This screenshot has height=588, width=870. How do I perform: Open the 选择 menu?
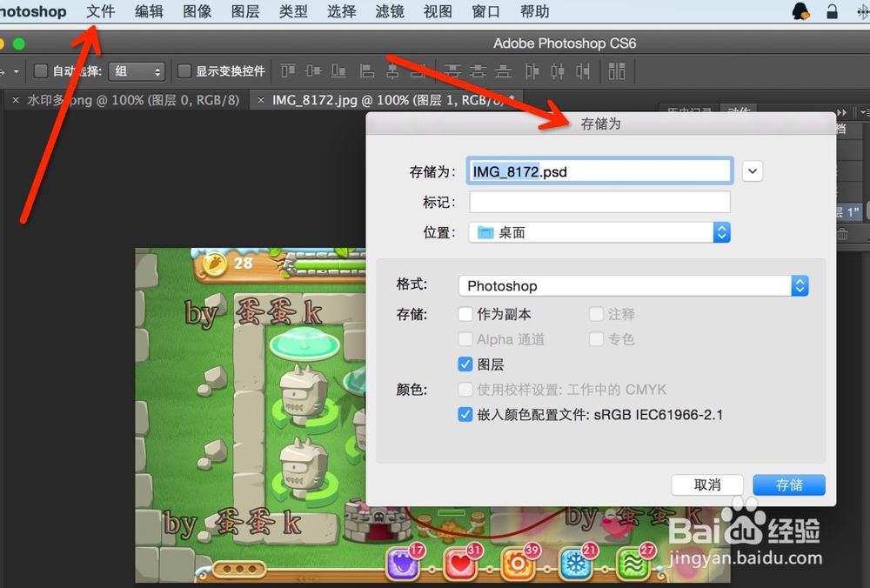pyautogui.click(x=341, y=11)
